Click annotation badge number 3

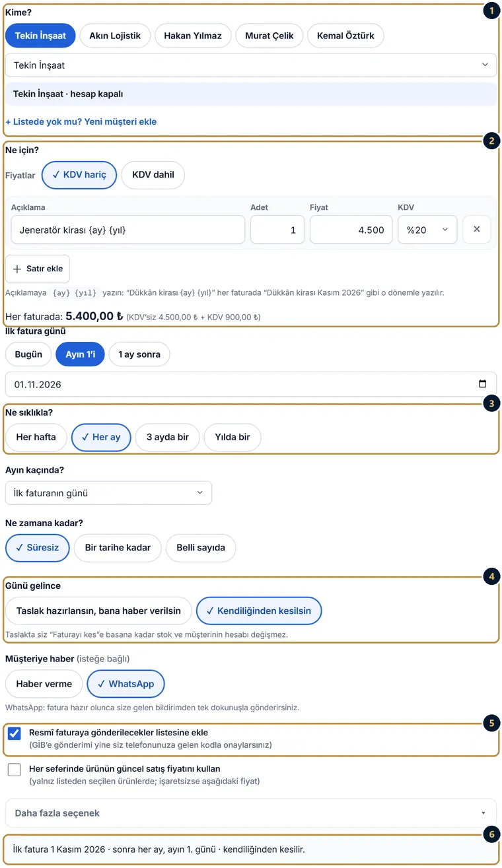click(x=490, y=403)
